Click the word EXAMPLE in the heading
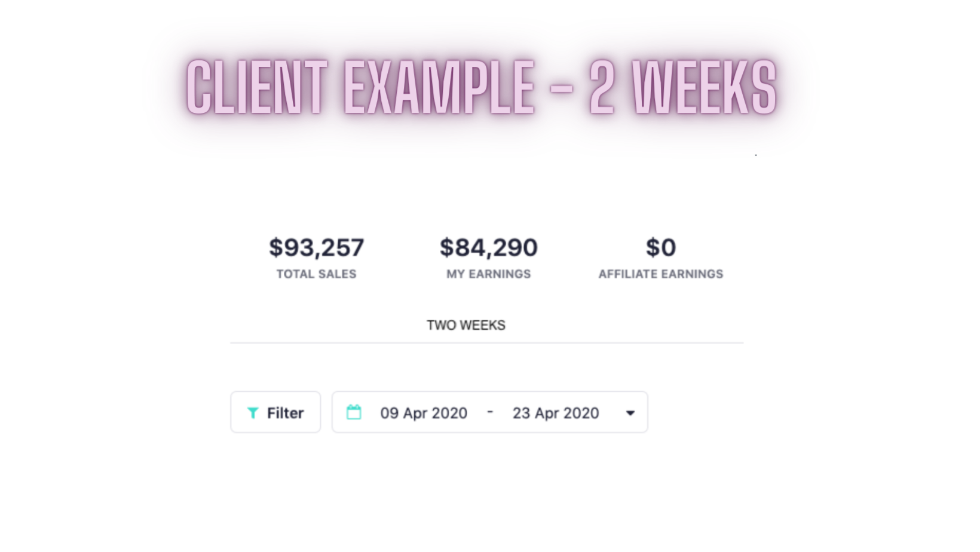Screen dimensions: 980x552 point(439,87)
